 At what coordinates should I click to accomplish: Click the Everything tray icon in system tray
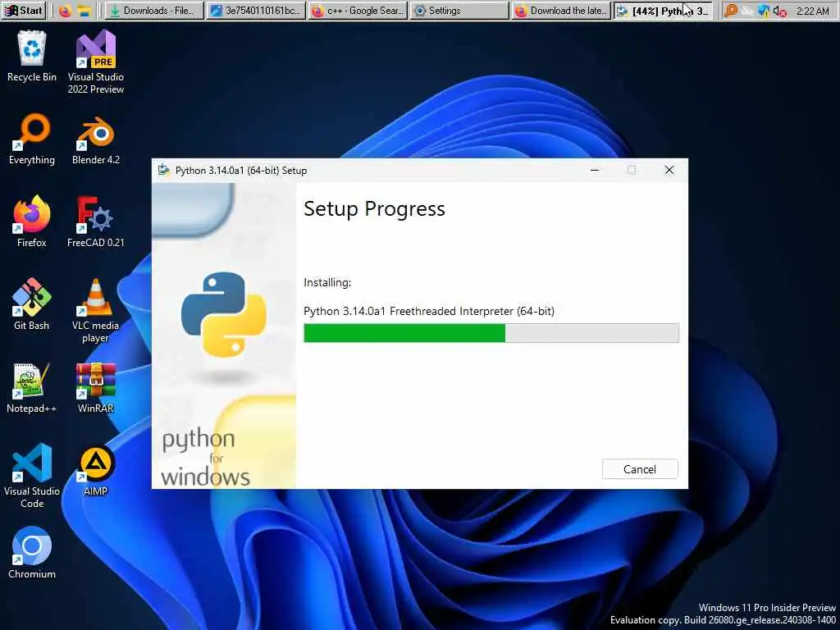click(x=730, y=11)
